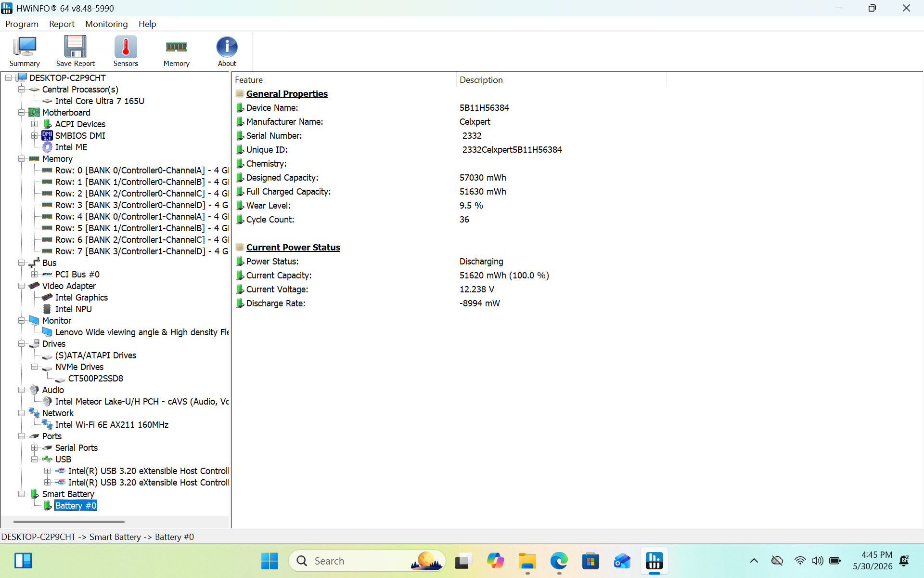Open the Memory toolbar icon
Viewport: 924px width, 578px height.
pyautogui.click(x=176, y=51)
